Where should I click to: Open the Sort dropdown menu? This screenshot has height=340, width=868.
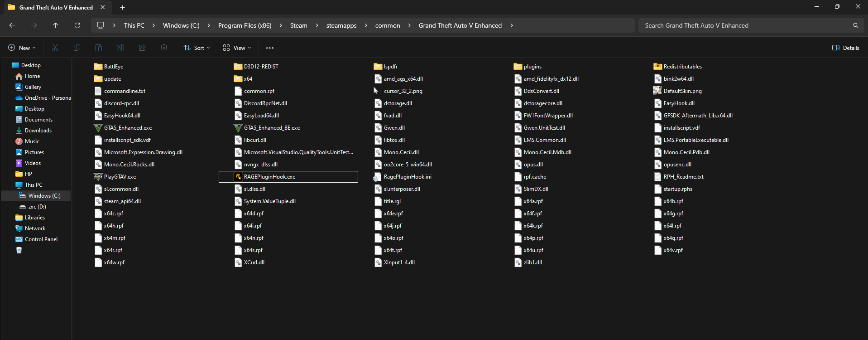pyautogui.click(x=197, y=48)
